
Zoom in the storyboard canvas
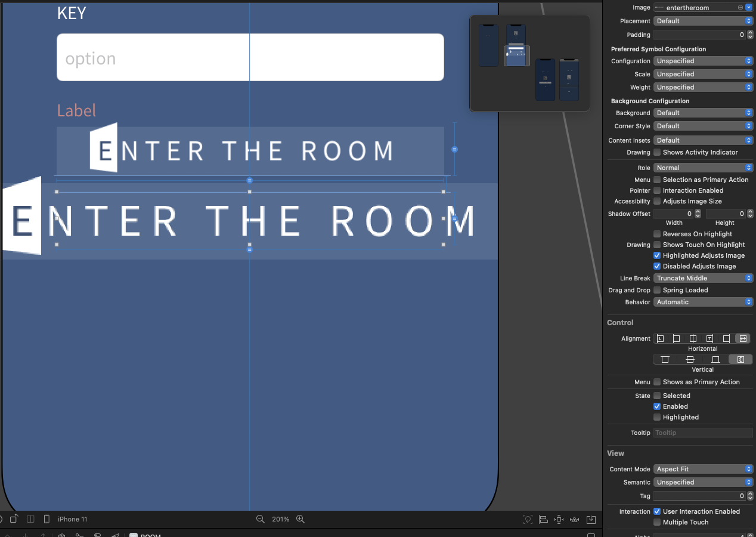300,519
